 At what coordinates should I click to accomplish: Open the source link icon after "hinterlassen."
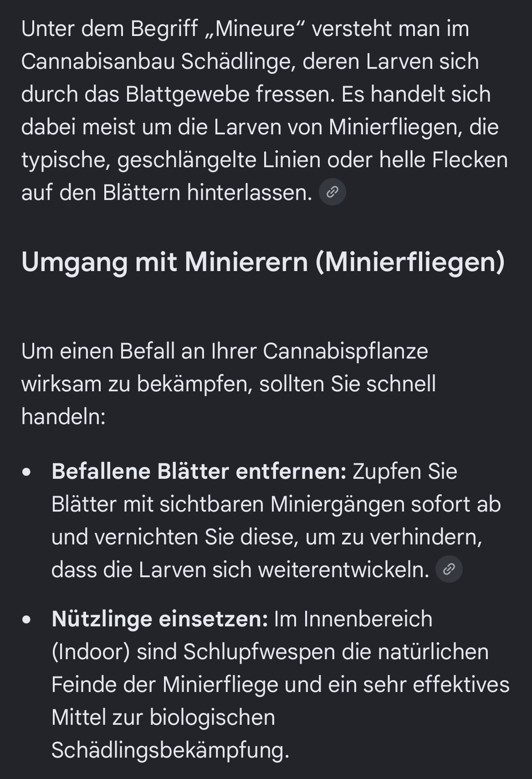332,192
